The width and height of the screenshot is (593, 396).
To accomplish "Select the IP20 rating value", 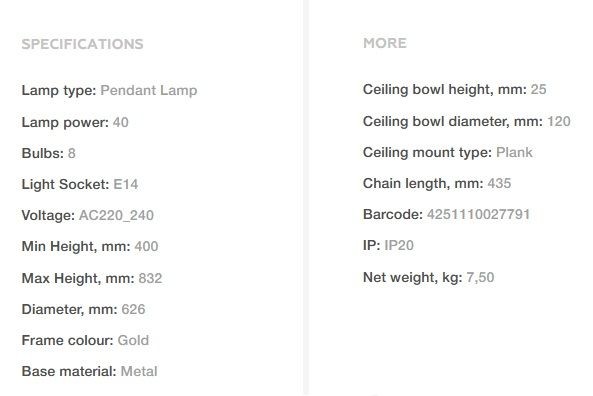I will (399, 245).
